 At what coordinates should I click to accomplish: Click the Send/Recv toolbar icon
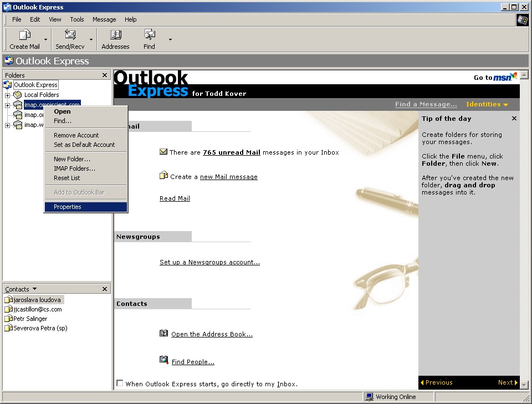tap(70, 34)
